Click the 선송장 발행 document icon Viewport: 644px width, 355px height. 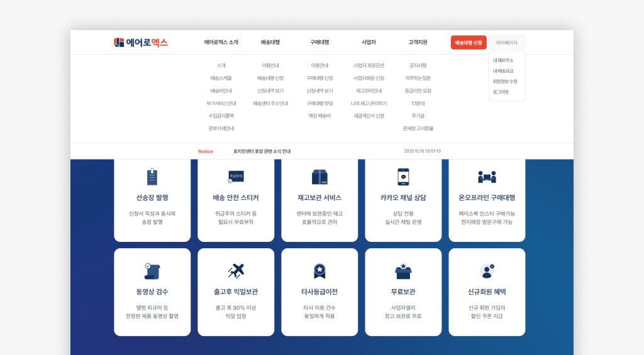(152, 177)
